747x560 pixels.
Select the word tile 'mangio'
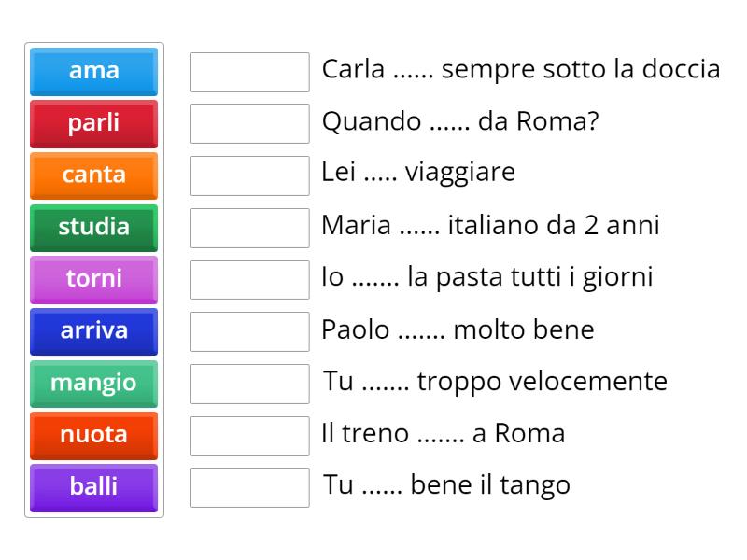click(93, 384)
